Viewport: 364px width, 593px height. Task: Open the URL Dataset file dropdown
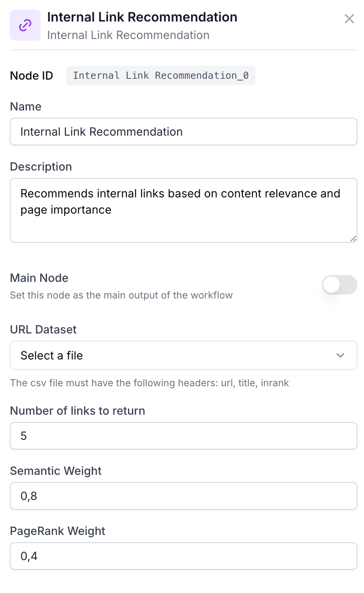[183, 355]
